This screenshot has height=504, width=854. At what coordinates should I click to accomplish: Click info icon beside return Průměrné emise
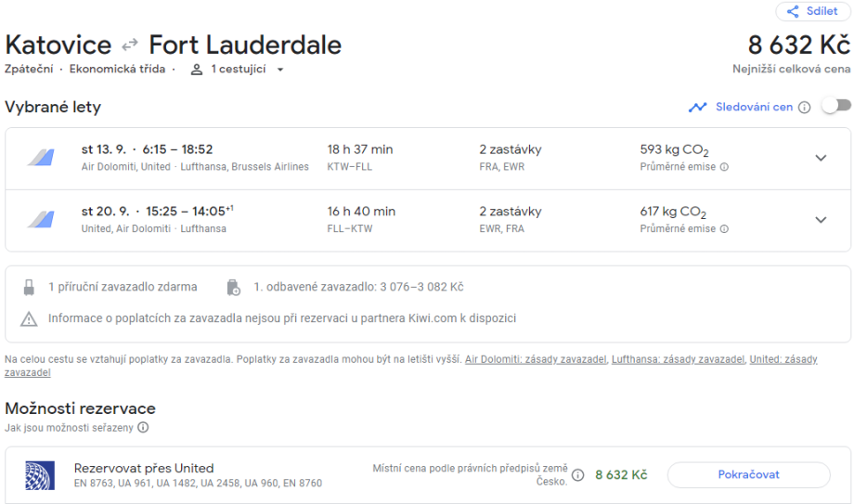coord(724,229)
